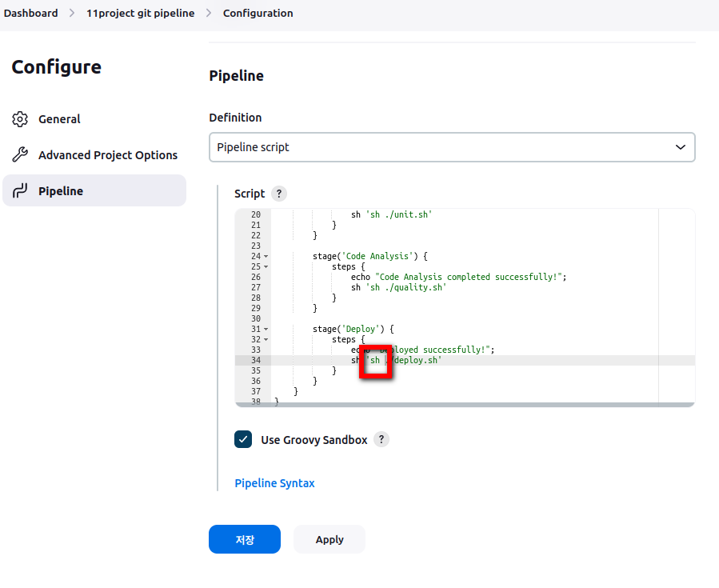Click line number 20 in the gutter
719x588 pixels.
point(256,214)
